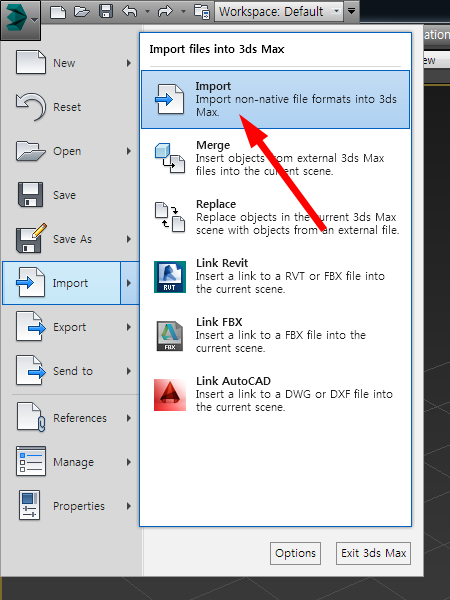Click the Replace documents icon
The height and width of the screenshot is (600, 450).
(x=170, y=217)
